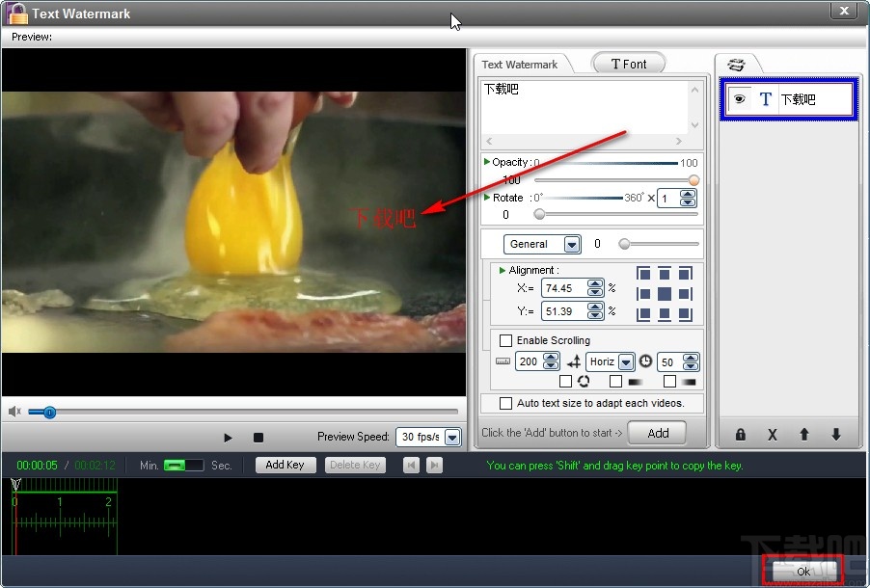This screenshot has width=870, height=588.
Task: Expand the Alignment green arrow
Action: click(x=503, y=270)
